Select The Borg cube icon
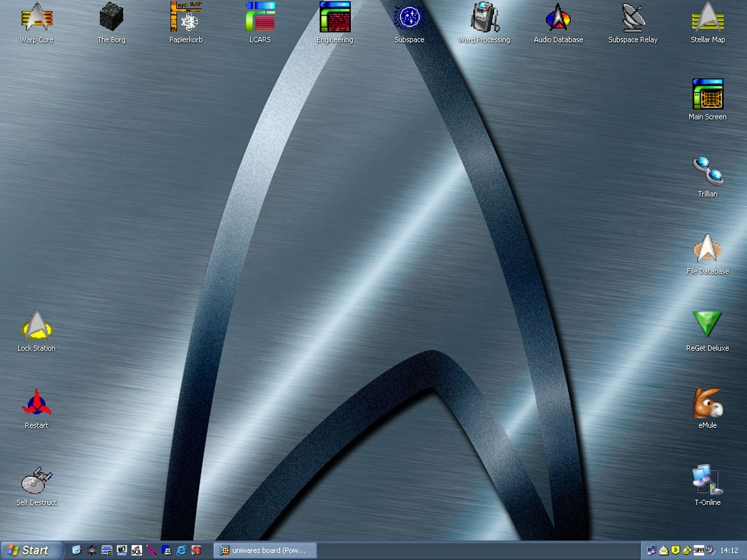The height and width of the screenshot is (560, 747). pyautogui.click(x=112, y=17)
